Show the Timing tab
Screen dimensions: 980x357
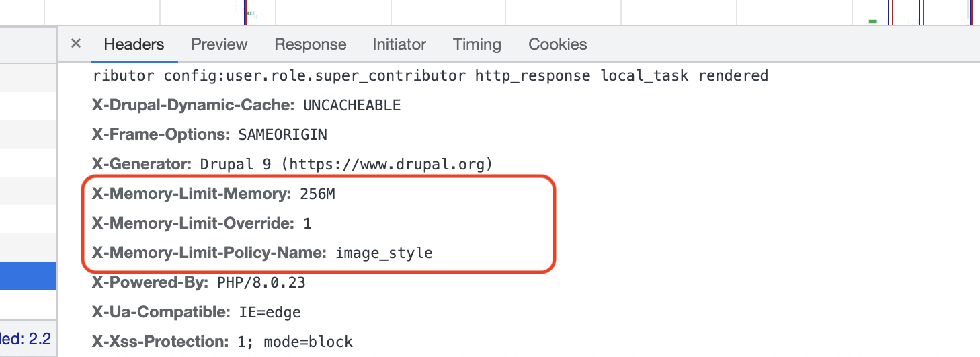point(477,44)
